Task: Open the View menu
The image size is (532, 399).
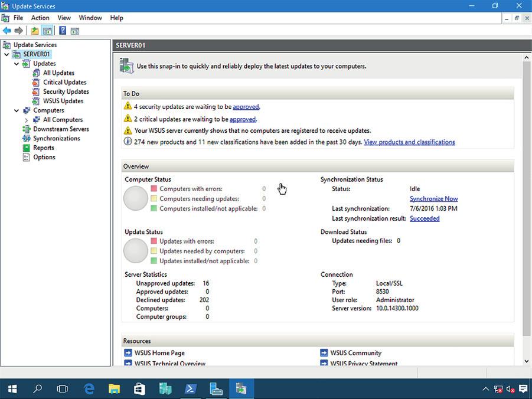Action: click(64, 18)
